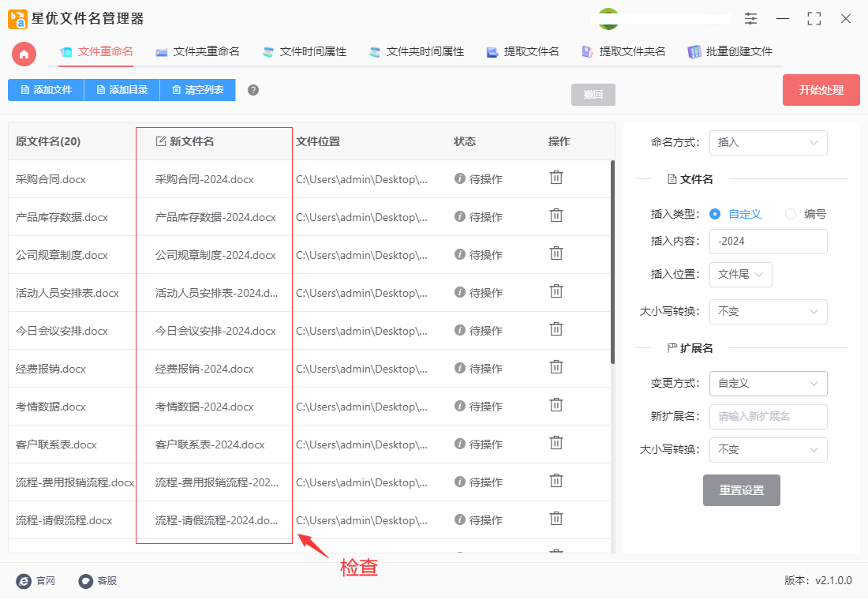Switch to 提取文件夹名 tab

[x=623, y=52]
